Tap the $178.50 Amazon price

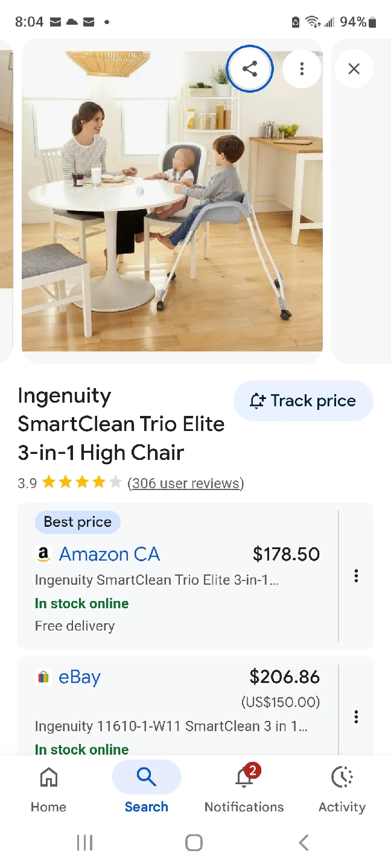[x=286, y=554]
